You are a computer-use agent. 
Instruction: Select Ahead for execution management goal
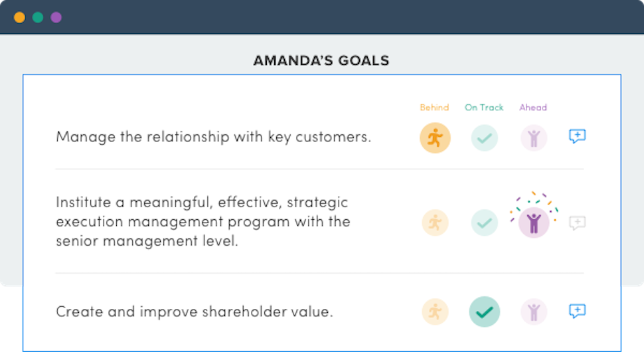(x=534, y=222)
